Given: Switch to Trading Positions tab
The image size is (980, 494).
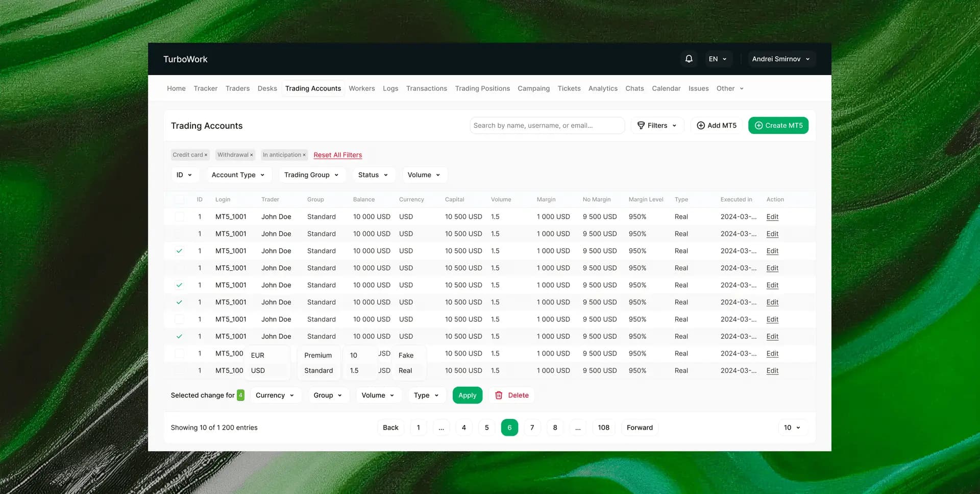Looking at the screenshot, I should 482,88.
